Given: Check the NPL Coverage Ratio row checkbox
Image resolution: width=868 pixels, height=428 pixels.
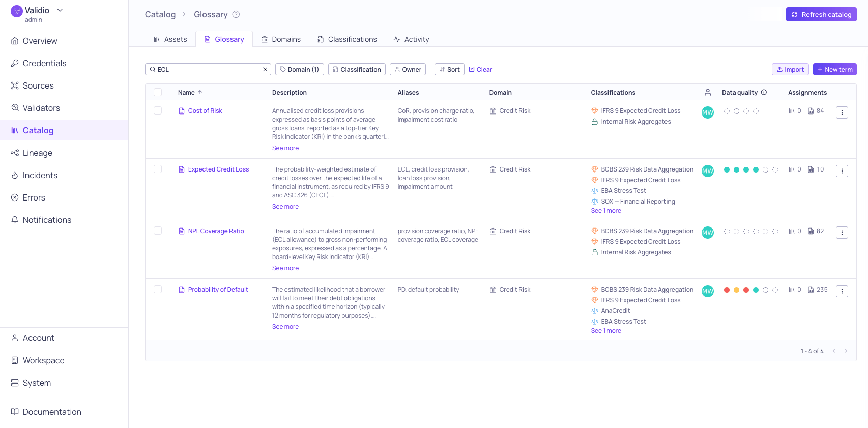Looking at the screenshot, I should (158, 231).
